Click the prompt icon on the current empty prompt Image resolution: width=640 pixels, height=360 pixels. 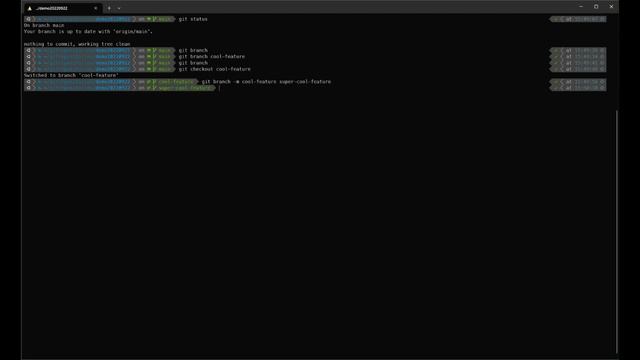pos(28,88)
